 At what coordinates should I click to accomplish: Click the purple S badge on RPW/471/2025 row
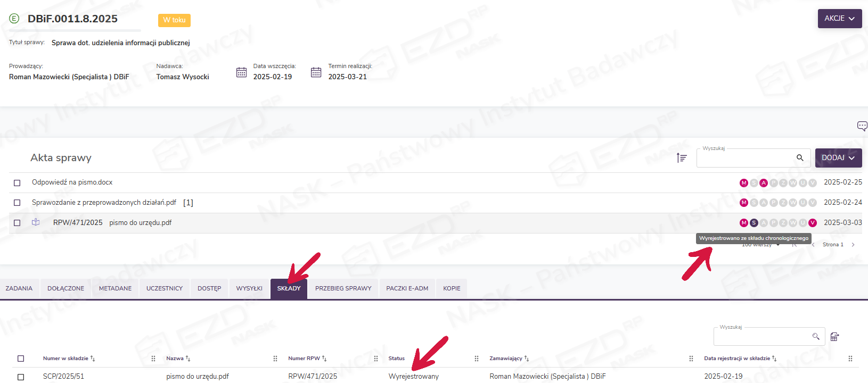click(754, 223)
